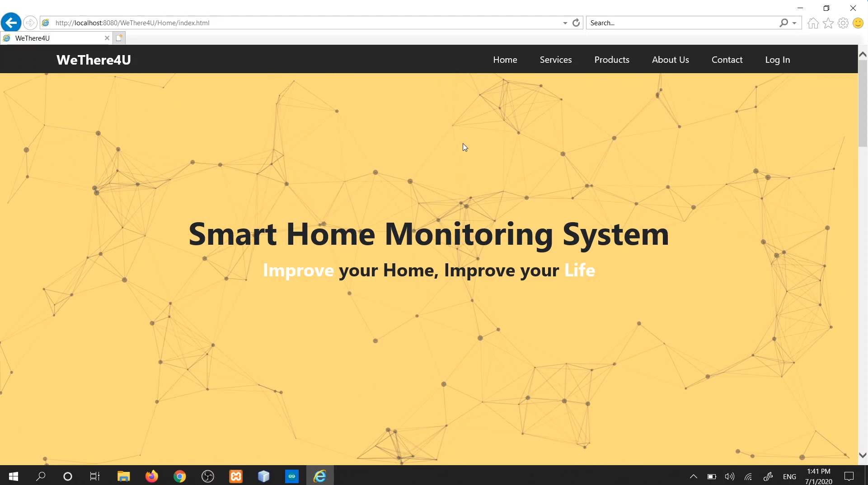This screenshot has width=868, height=485.
Task: Open XAMPP Control Panel from the taskbar
Action: [x=235, y=476]
